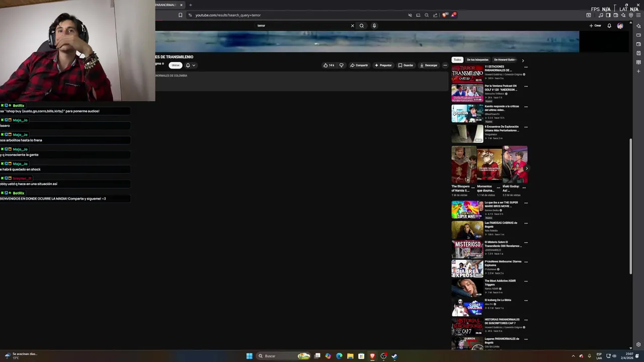Image resolution: width=644 pixels, height=362 pixels.
Task: Click the Brave rewards triangle icon
Action: [453, 15]
